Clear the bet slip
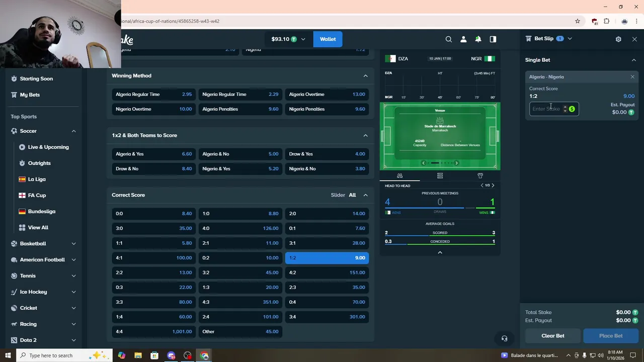 (x=553, y=336)
